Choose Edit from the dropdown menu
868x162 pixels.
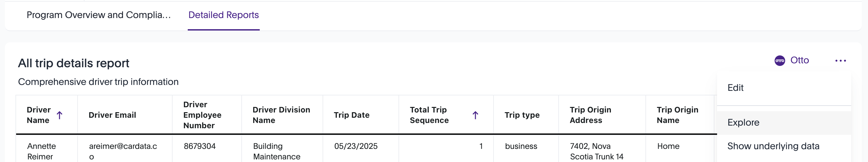click(735, 88)
